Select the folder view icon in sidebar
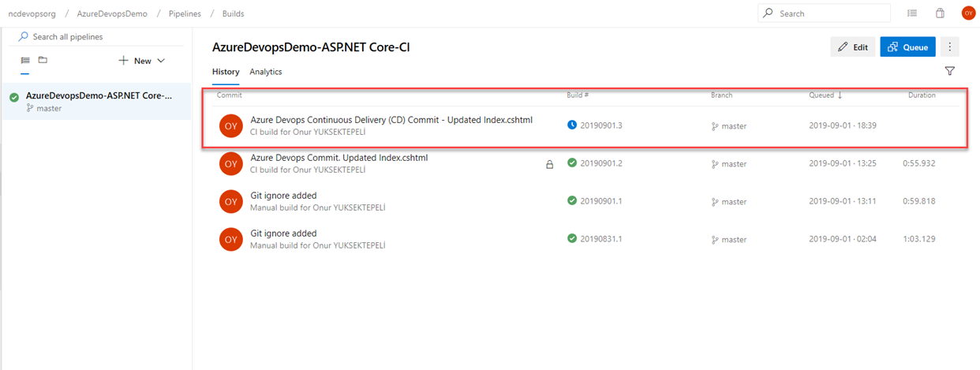Image resolution: width=980 pixels, height=370 pixels. pos(43,60)
